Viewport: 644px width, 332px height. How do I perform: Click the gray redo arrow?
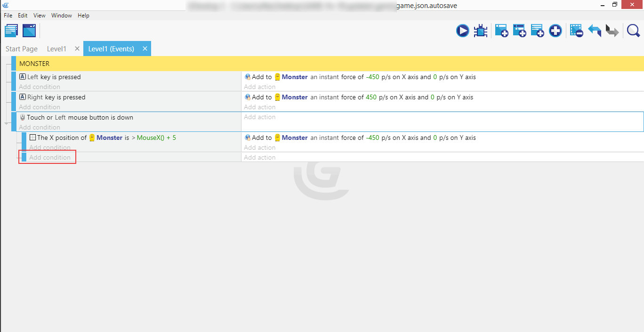click(612, 31)
